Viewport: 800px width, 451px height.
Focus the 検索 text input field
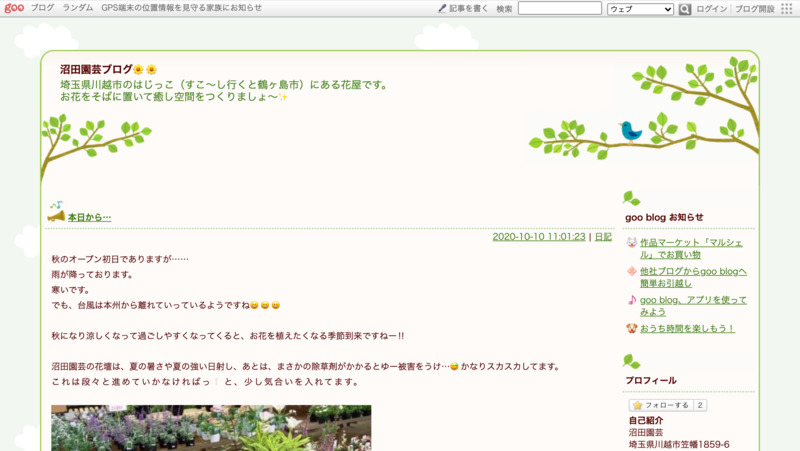(x=560, y=8)
